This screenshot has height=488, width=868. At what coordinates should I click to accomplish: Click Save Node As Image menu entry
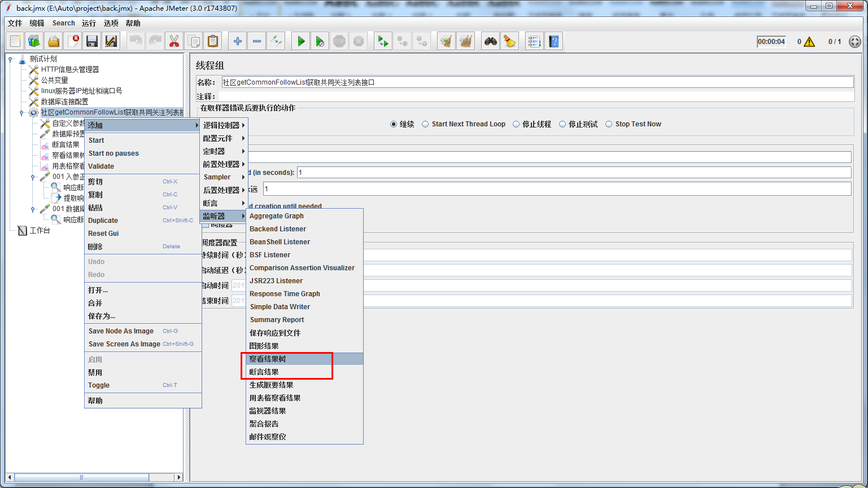pyautogui.click(x=143, y=331)
